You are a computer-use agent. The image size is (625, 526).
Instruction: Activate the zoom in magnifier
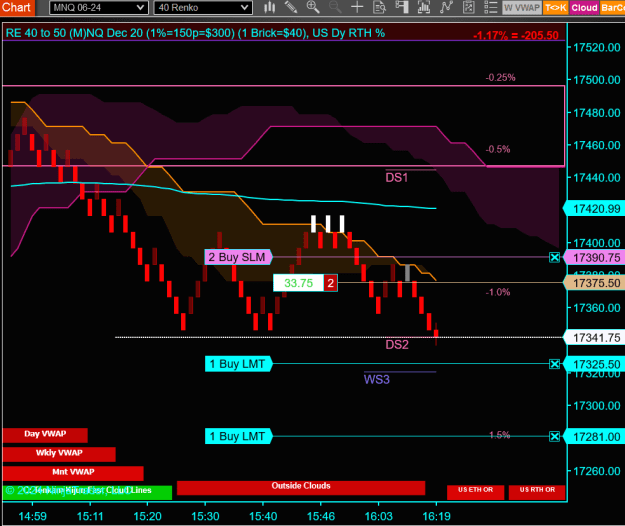click(313, 7)
